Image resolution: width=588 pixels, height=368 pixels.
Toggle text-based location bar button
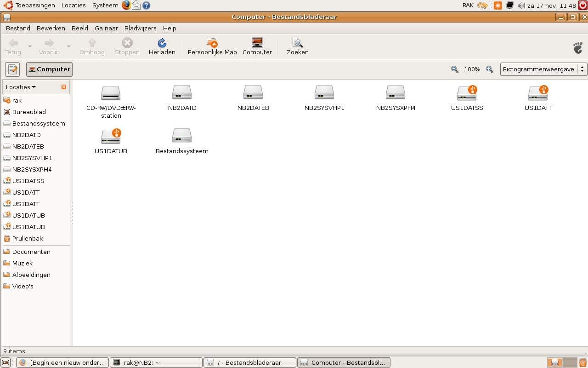(12, 69)
